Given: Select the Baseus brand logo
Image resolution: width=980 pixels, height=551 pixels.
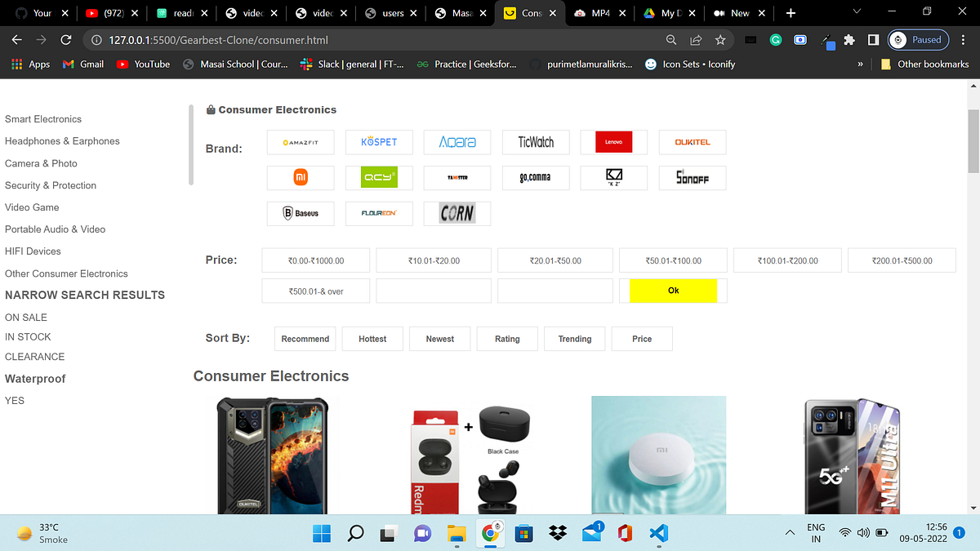Looking at the screenshot, I should (301, 213).
